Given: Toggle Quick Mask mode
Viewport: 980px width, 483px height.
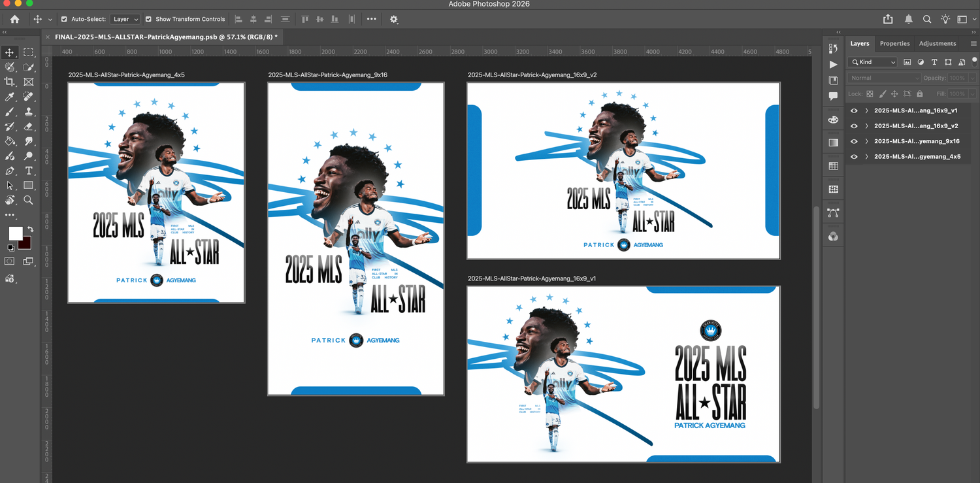Looking at the screenshot, I should 10,261.
